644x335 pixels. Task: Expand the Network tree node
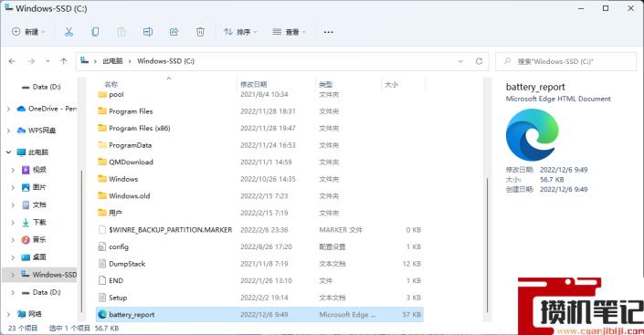8,314
